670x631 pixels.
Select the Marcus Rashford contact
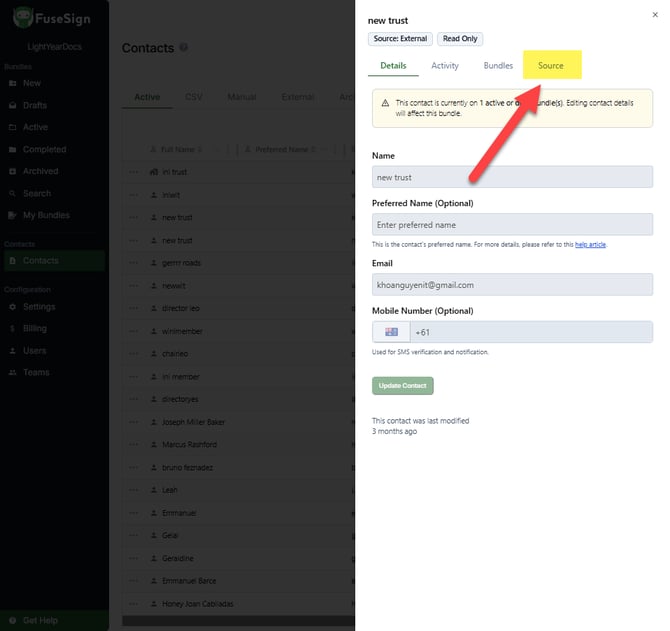(238, 444)
